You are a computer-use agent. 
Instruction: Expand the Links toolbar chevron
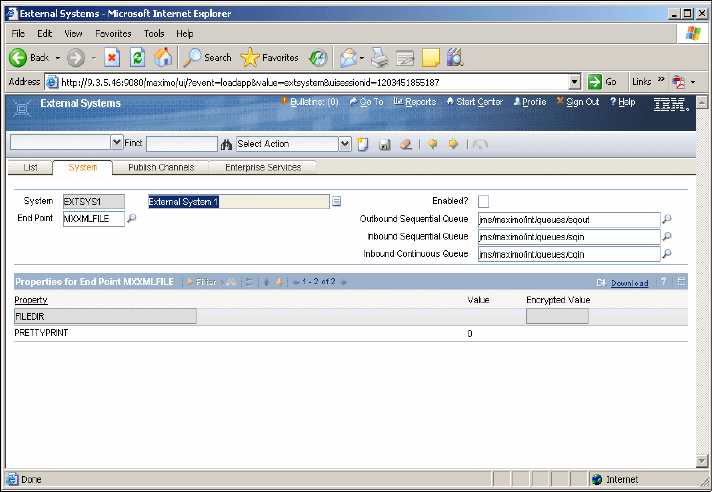coord(661,79)
